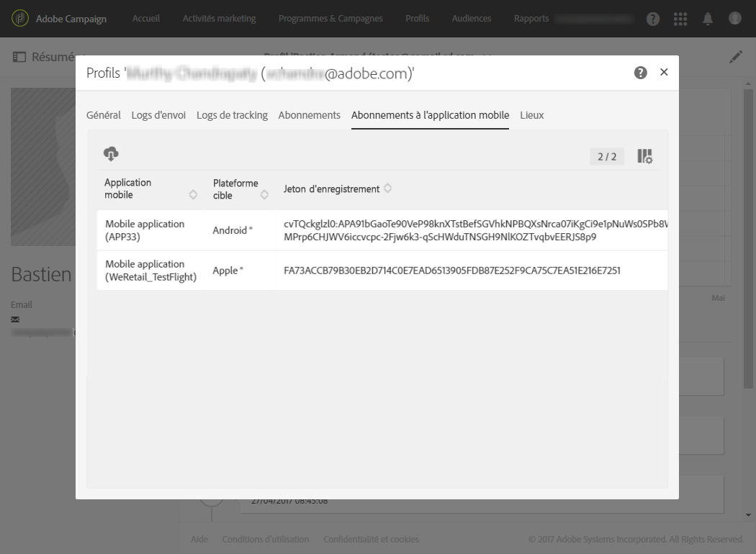Click the Résumé header label
The image size is (756, 554).
point(53,57)
